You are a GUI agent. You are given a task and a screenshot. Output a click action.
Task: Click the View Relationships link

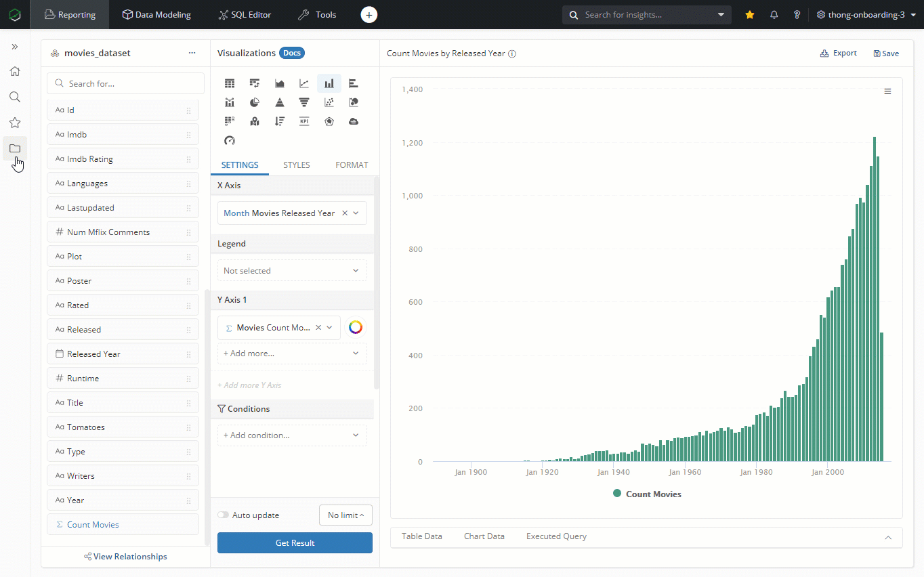pyautogui.click(x=125, y=556)
